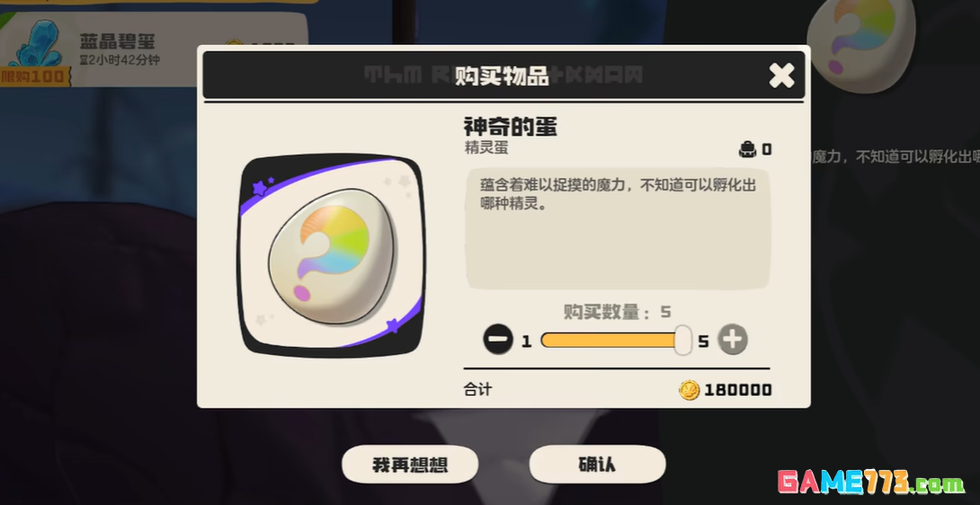
Task: Click the 神奇的蛋 item title
Action: [x=510, y=127]
